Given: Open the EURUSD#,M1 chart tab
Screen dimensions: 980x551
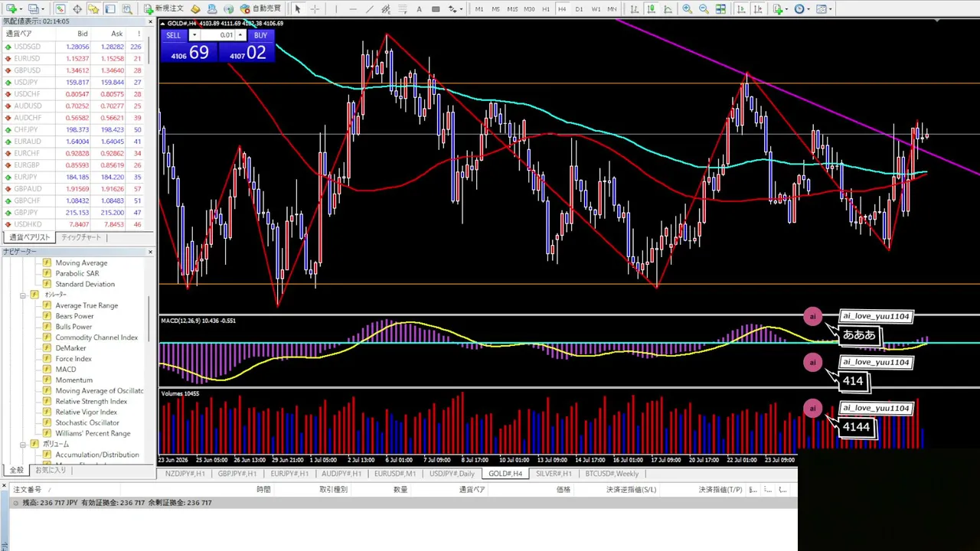Looking at the screenshot, I should tap(395, 474).
